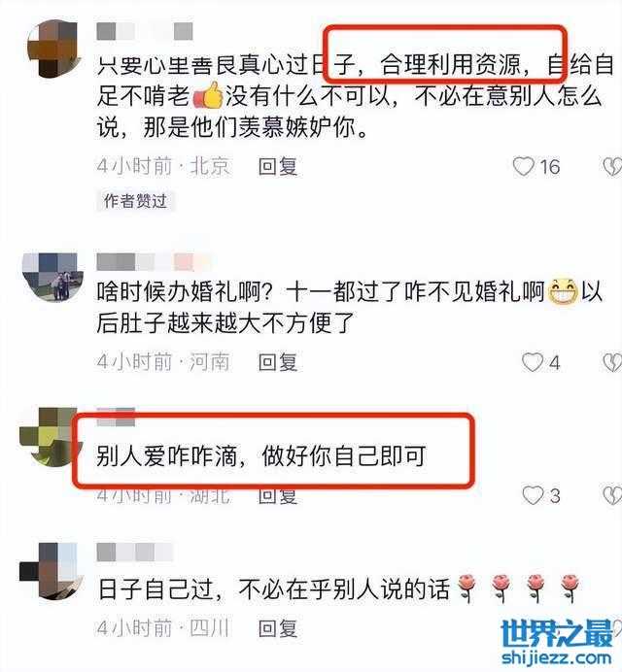Dislike the Beijing comment via broken heart

coord(612,166)
